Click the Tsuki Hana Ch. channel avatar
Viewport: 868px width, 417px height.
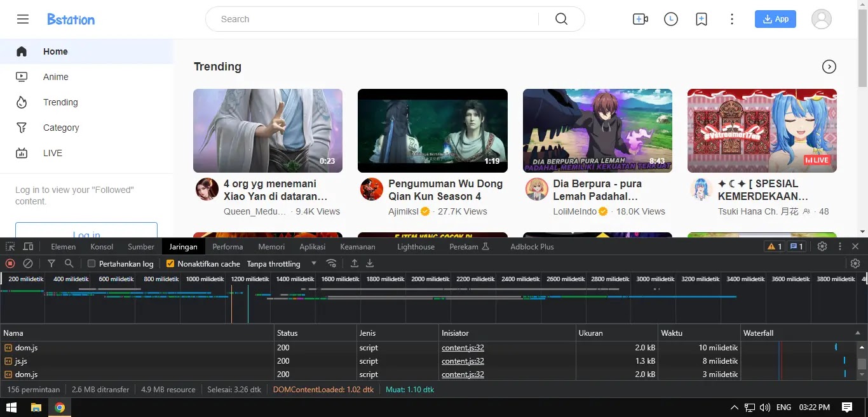[x=702, y=189]
